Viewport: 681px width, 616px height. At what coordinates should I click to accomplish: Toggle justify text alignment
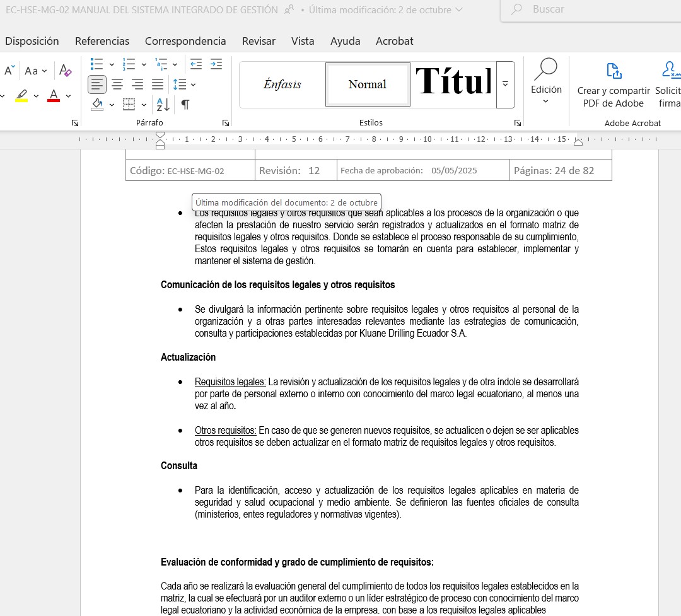(158, 84)
